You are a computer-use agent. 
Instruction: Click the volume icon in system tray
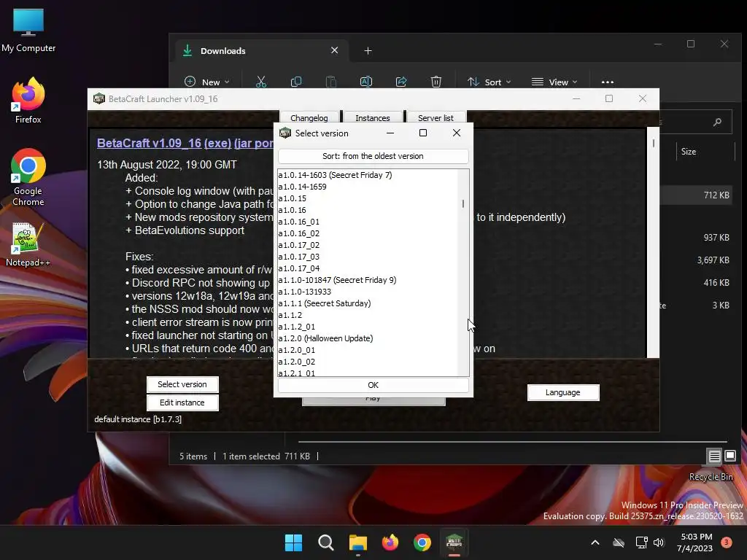pos(659,542)
